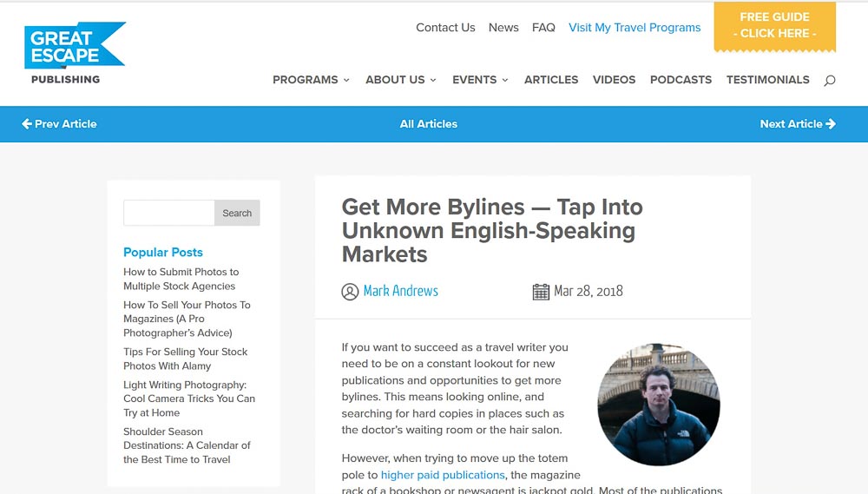Image resolution: width=868 pixels, height=494 pixels.
Task: Open the Podcasts menu item
Action: coord(681,80)
